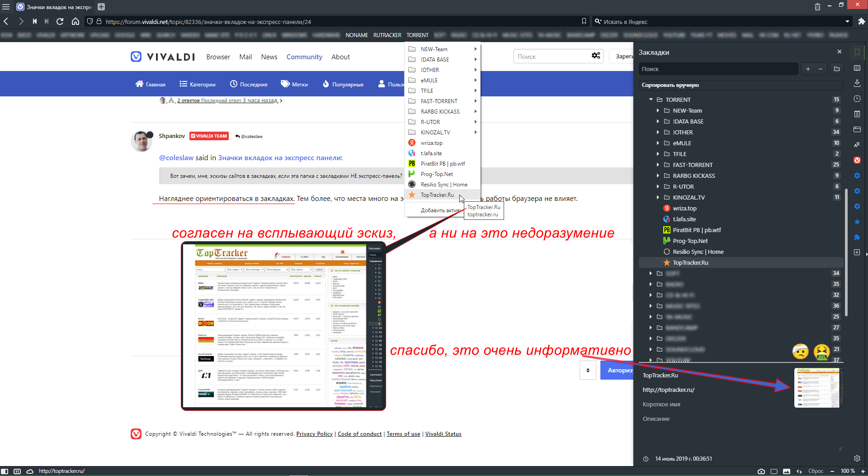Screen dimensions: 868x476
Task: Go back to the previous page
Action: pyautogui.click(x=6, y=21)
